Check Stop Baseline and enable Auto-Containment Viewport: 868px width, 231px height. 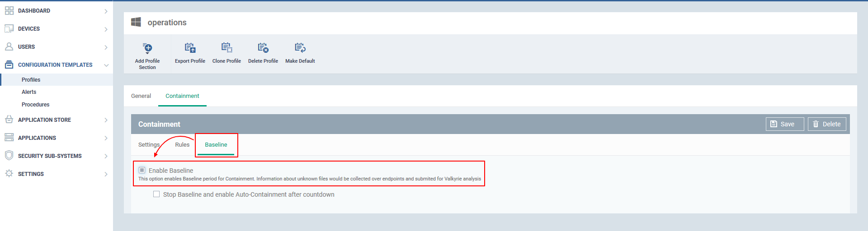(x=156, y=194)
